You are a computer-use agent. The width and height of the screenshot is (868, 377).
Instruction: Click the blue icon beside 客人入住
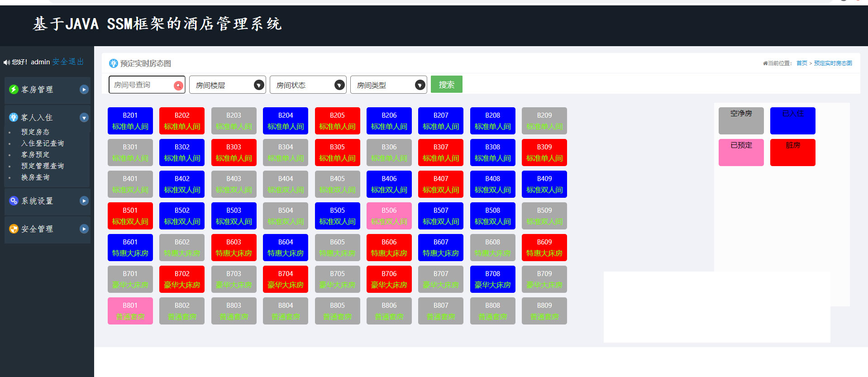coord(14,117)
